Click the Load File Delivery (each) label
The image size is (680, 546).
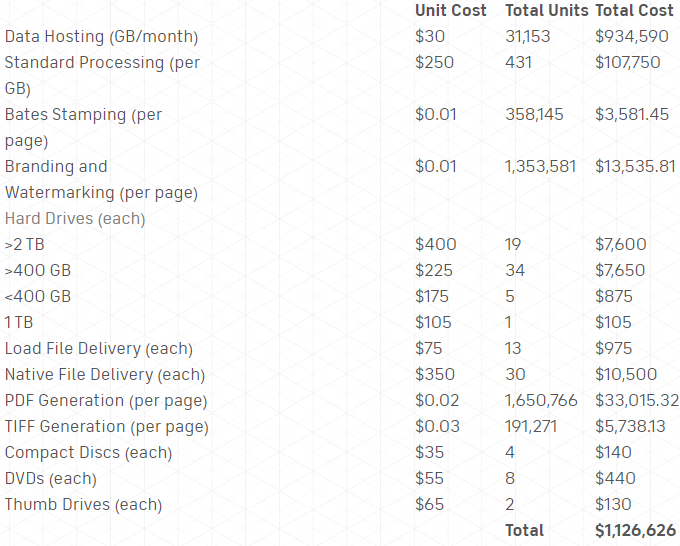coord(99,349)
